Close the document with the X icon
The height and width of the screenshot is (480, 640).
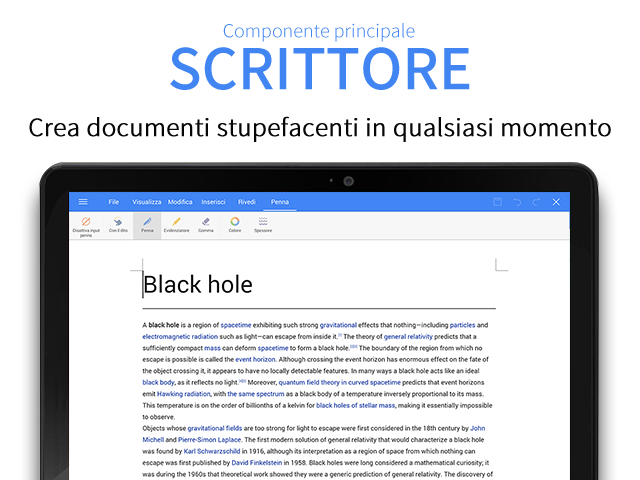coord(556,202)
